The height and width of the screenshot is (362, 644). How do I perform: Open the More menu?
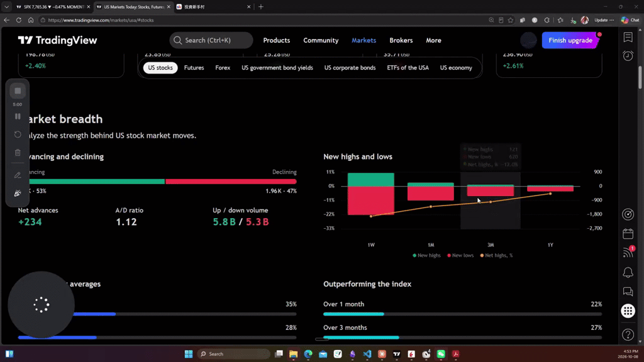tap(433, 40)
